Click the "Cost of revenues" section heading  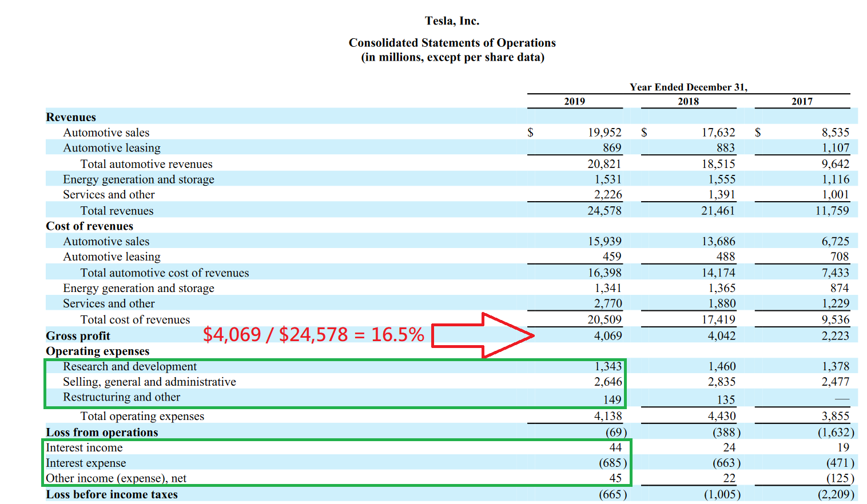pos(89,226)
